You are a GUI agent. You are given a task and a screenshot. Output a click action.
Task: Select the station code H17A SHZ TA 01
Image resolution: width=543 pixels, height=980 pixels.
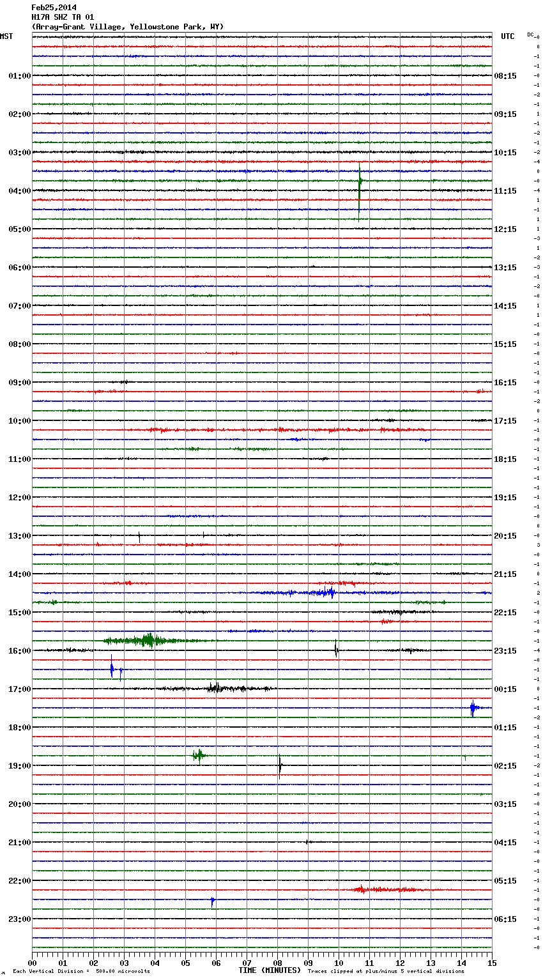point(63,17)
